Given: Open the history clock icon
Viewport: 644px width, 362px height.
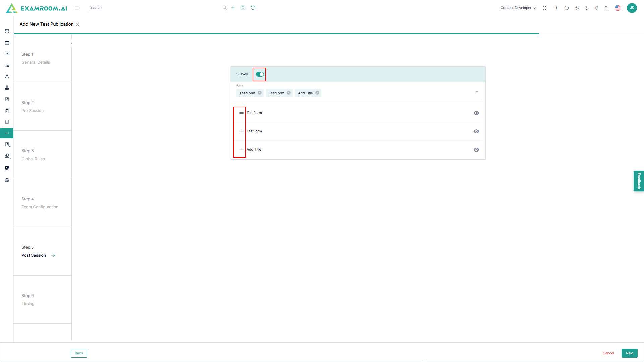Looking at the screenshot, I should point(253,8).
